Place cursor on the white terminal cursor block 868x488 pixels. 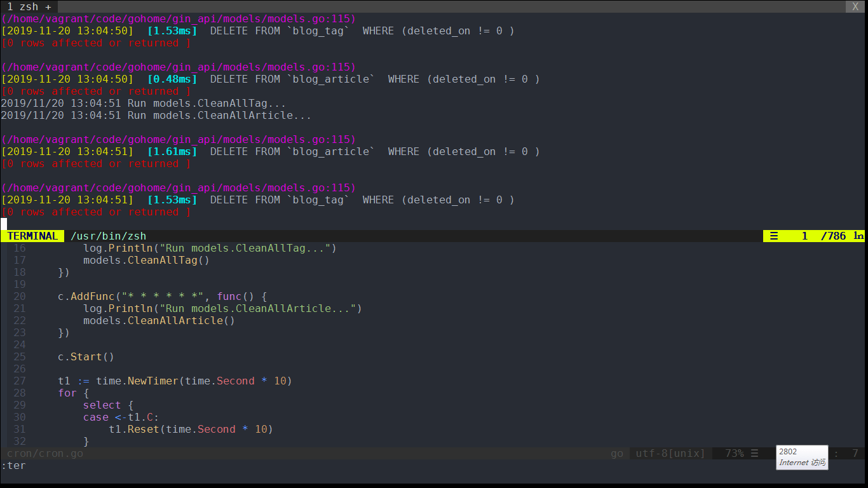4,224
